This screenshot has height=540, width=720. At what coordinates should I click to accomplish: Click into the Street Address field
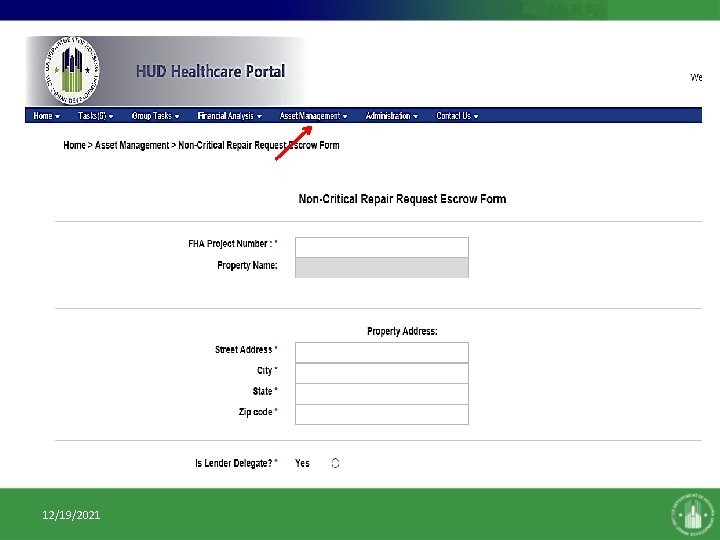tap(382, 352)
